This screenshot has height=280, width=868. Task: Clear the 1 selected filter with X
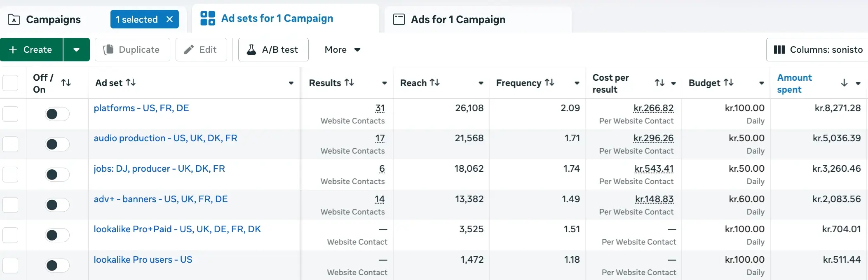[x=169, y=19]
